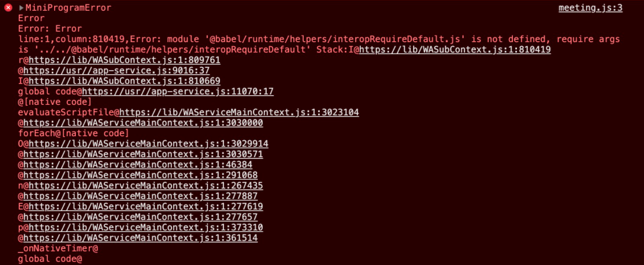Open WAServiceMainContext.js:1:277887 link

coord(140,196)
